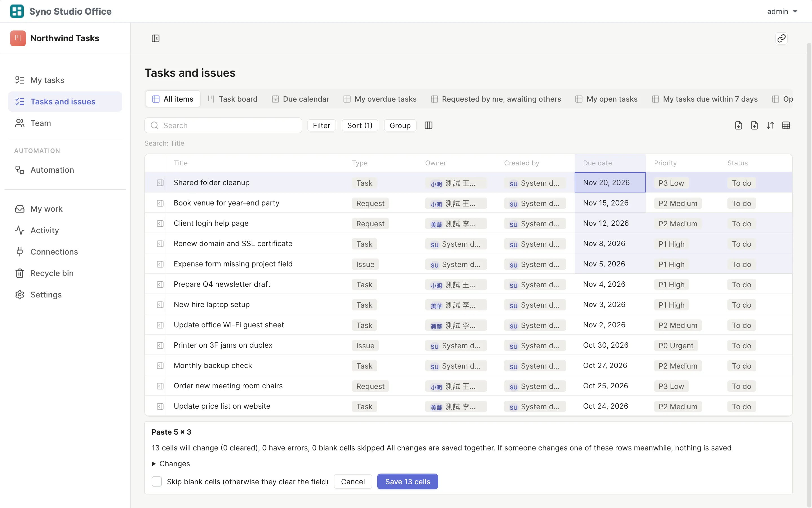812x508 pixels.
Task: Open the admin account dropdown
Action: (782, 11)
